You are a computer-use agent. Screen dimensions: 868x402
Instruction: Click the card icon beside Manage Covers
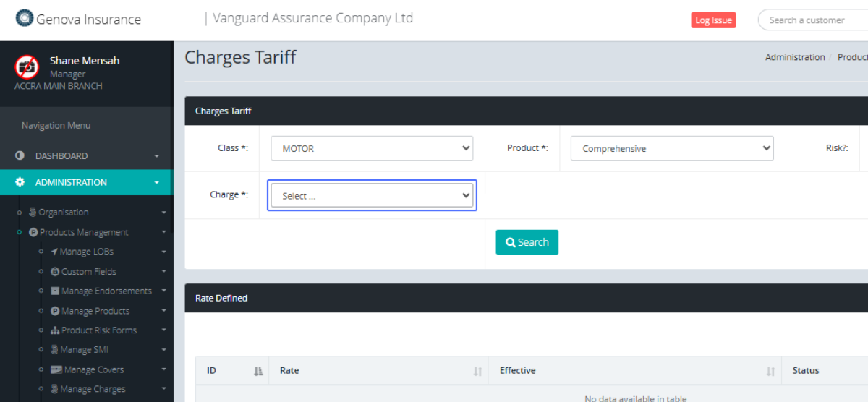pyautogui.click(x=56, y=369)
